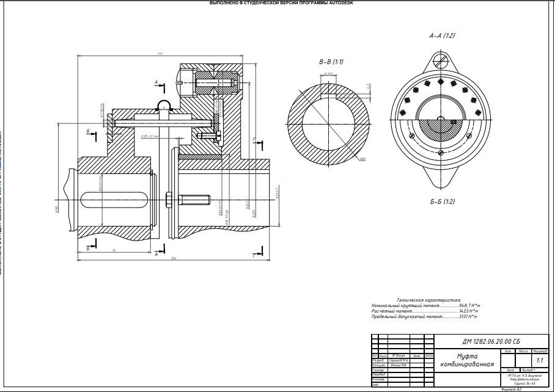Click the title Муфта комбинированная in title block
Screen dimensions: 555x392
(467, 360)
